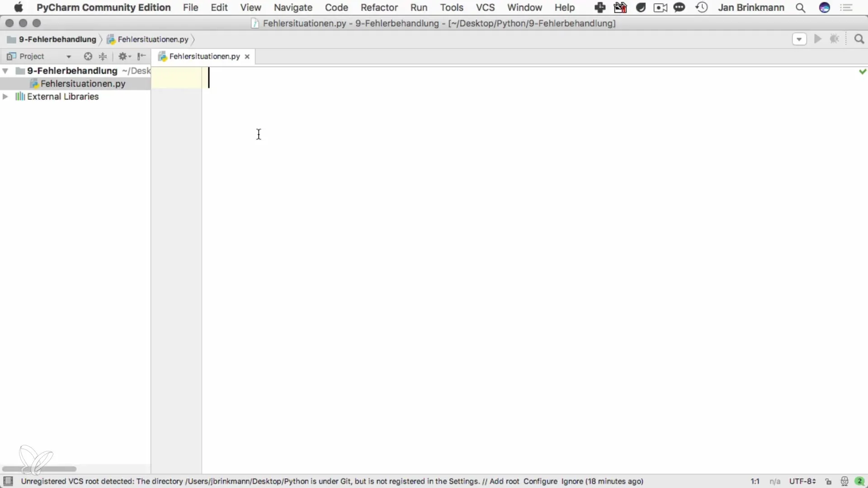
Task: Toggle tool window quick access button
Action: 8,481
